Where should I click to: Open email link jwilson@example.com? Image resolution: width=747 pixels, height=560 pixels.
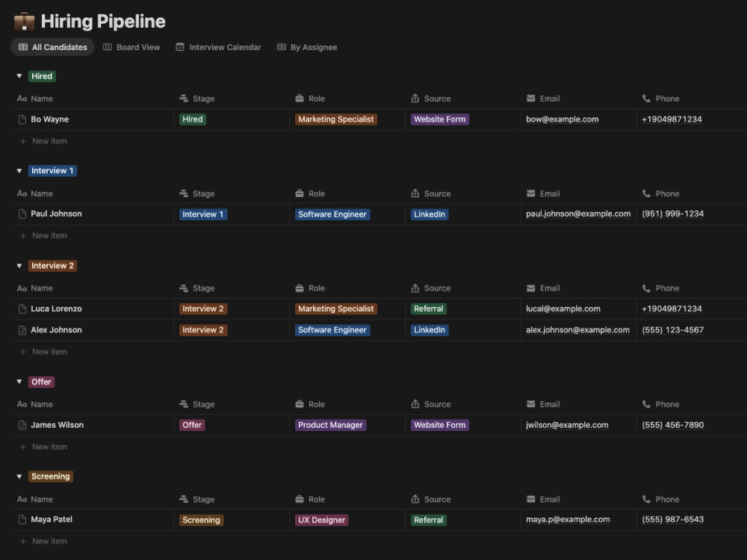[x=567, y=426]
